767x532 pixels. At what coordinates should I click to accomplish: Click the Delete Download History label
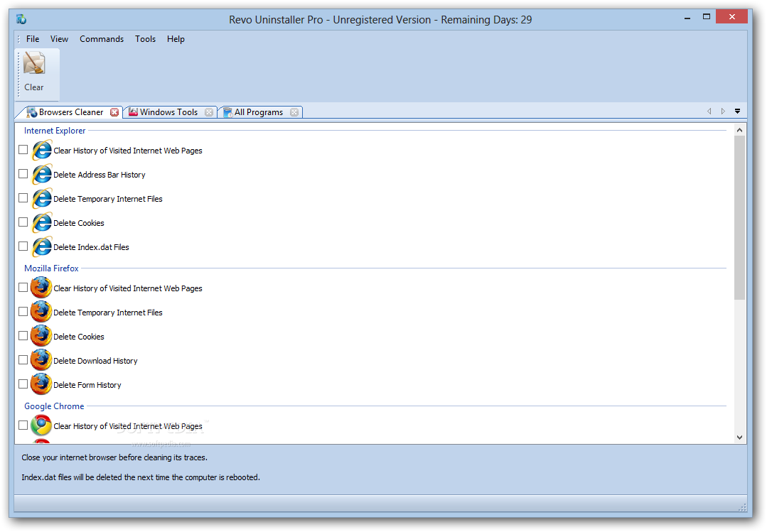click(95, 361)
